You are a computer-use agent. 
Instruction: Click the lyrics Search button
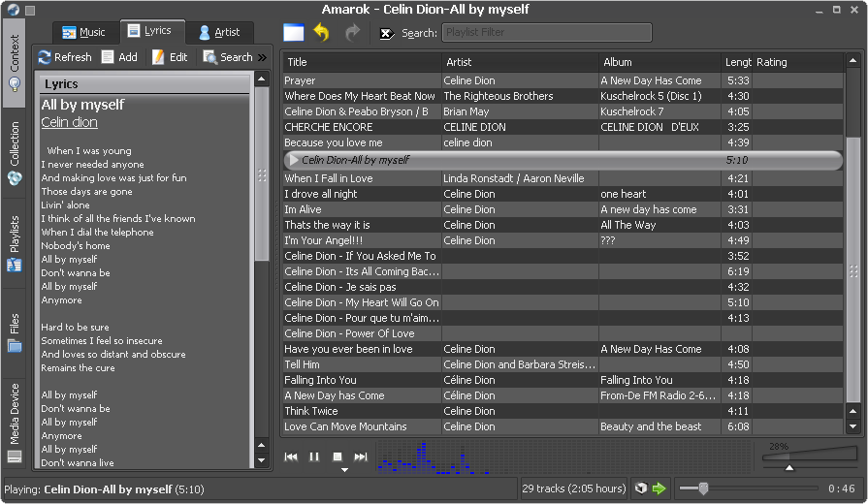(228, 57)
